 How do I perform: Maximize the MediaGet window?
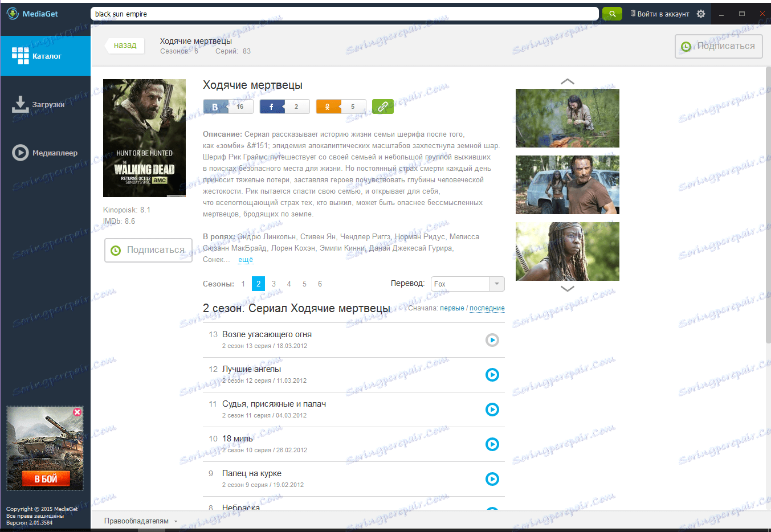(742, 14)
